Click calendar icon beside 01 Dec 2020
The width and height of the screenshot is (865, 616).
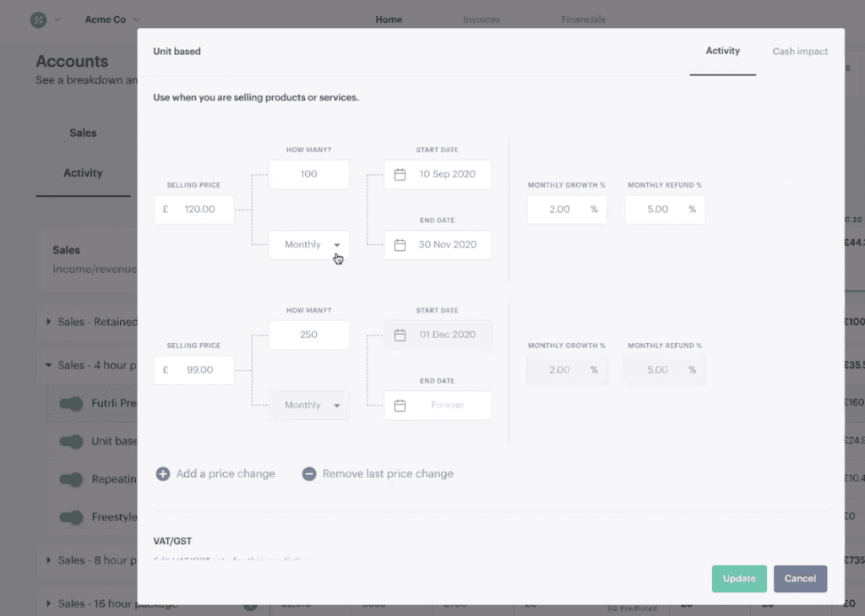click(400, 335)
